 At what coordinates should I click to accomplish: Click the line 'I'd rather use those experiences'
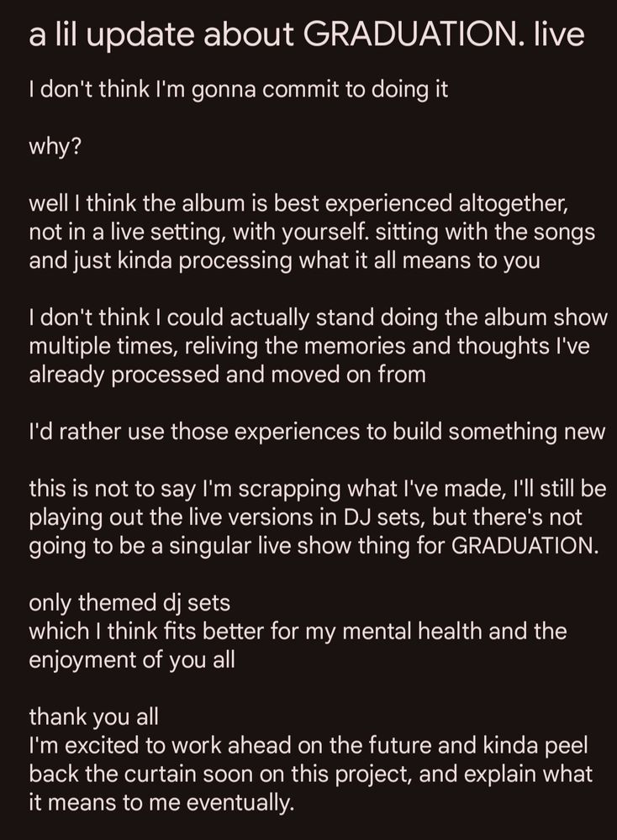[318, 432]
